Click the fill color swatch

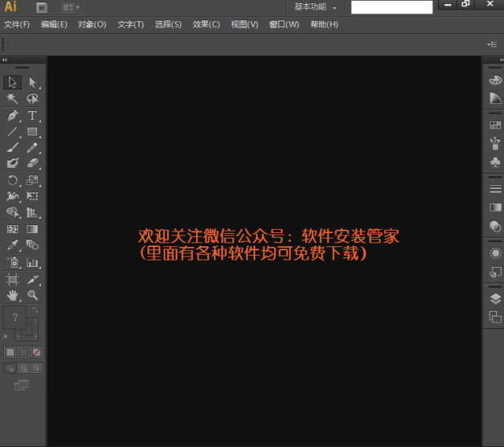coord(16,317)
